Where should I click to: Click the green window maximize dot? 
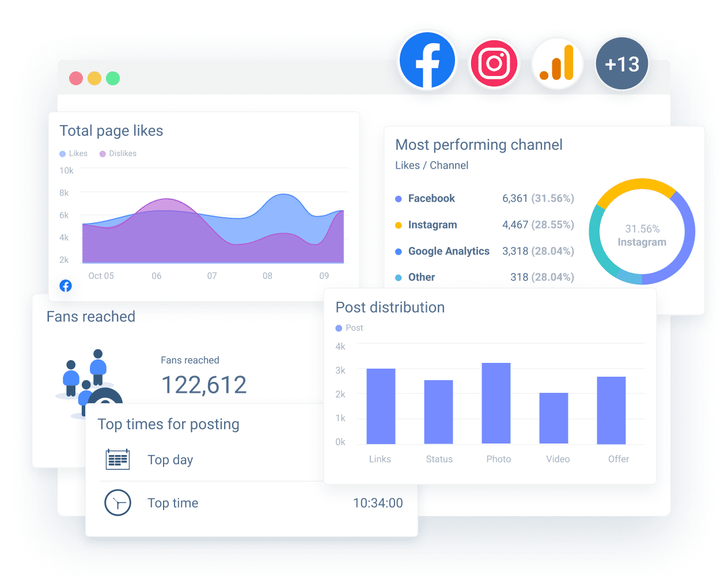tap(113, 78)
